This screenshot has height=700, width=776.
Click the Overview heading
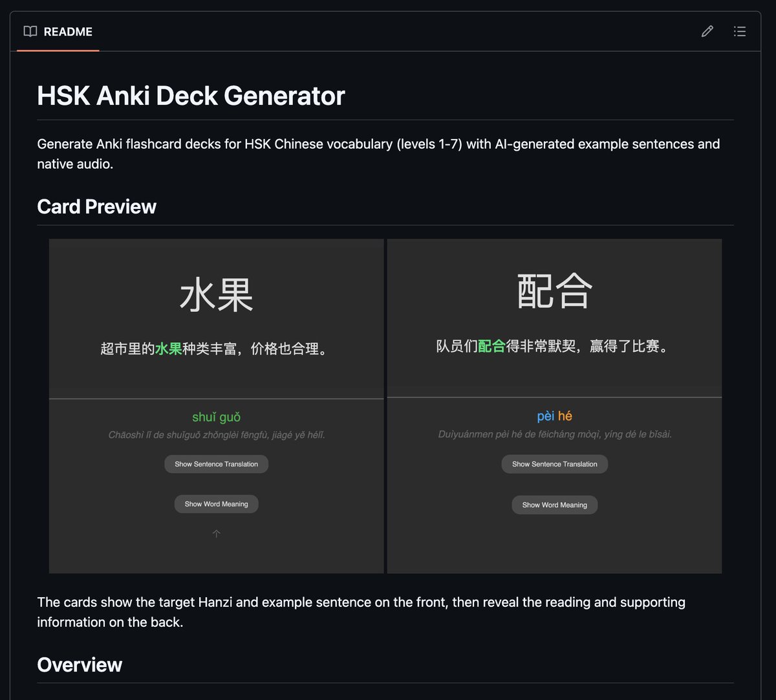[x=80, y=664]
